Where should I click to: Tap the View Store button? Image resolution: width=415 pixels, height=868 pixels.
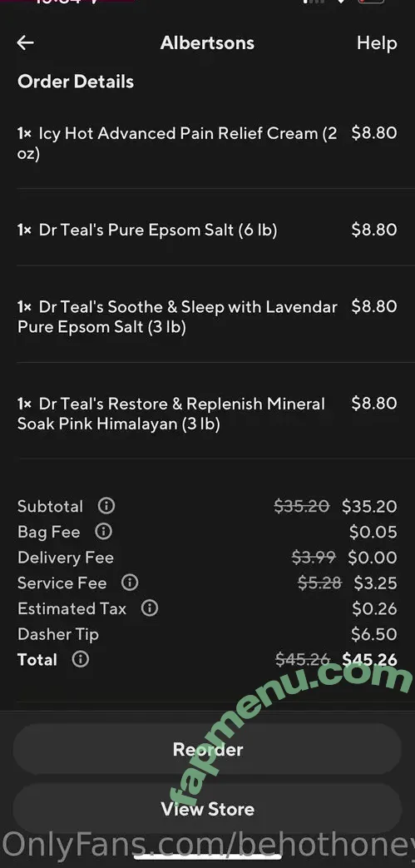(208, 809)
